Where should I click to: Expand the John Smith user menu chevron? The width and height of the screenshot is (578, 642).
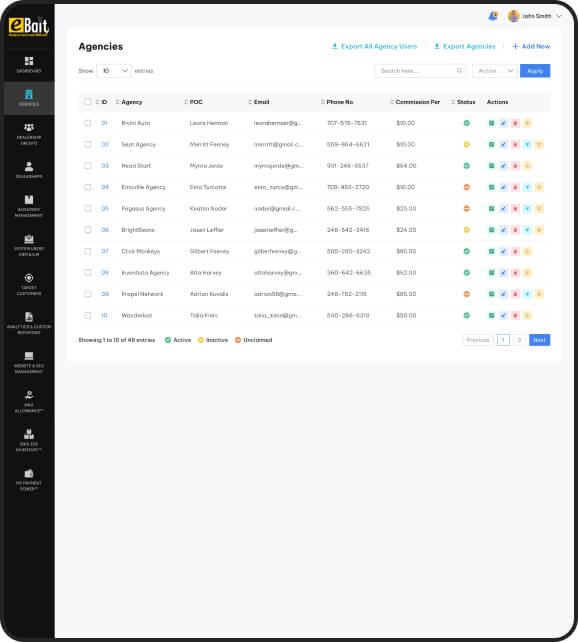[559, 16]
